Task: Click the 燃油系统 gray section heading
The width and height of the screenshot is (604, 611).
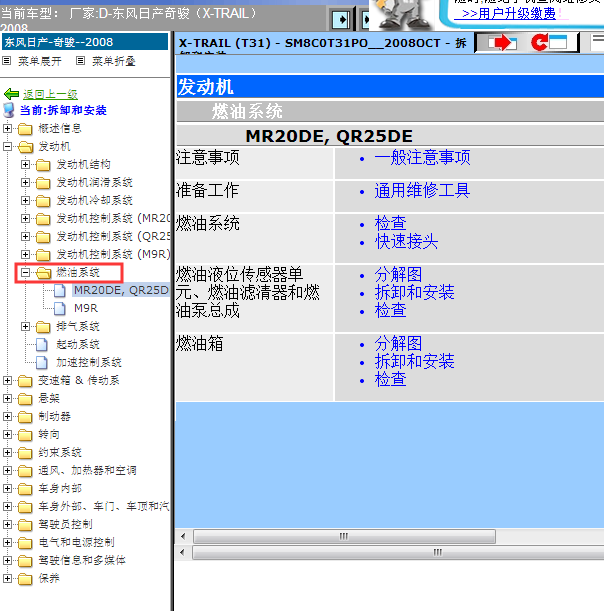Action: [x=390, y=111]
